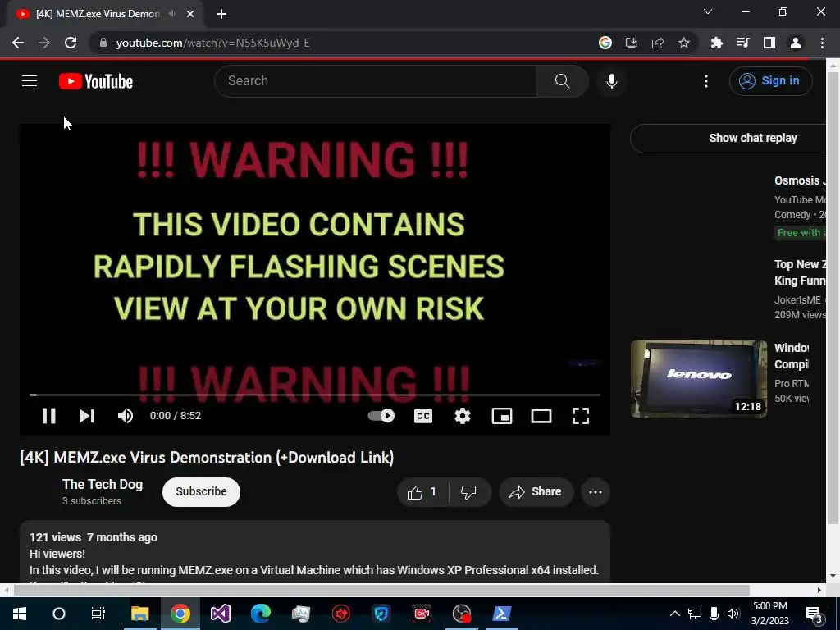Open Chrome profile icon
Image resolution: width=840 pixels, height=630 pixels.
click(796, 43)
